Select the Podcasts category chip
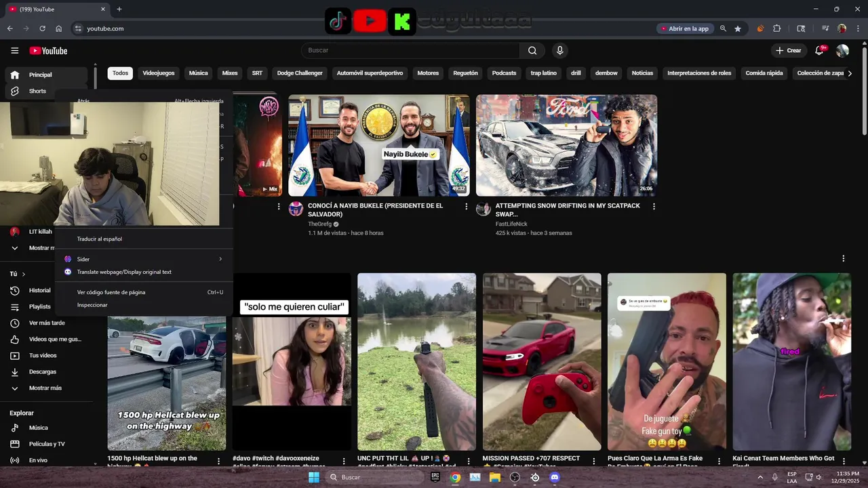The width and height of the screenshot is (868, 488). pos(504,73)
